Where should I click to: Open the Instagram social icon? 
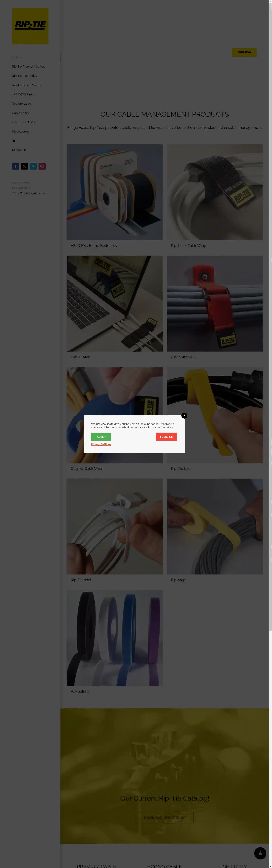pos(42,166)
